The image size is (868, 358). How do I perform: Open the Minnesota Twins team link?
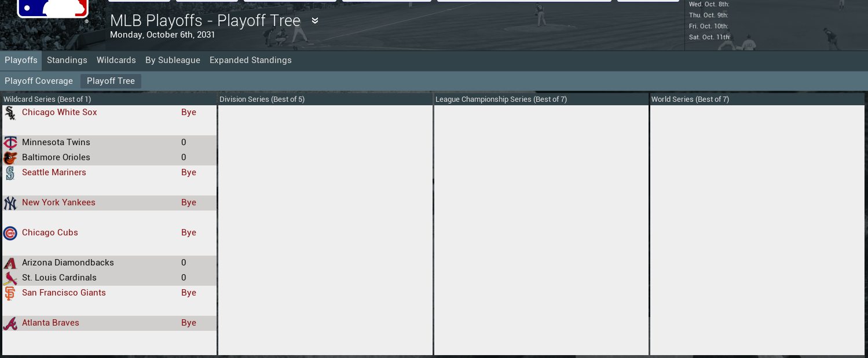click(x=56, y=142)
